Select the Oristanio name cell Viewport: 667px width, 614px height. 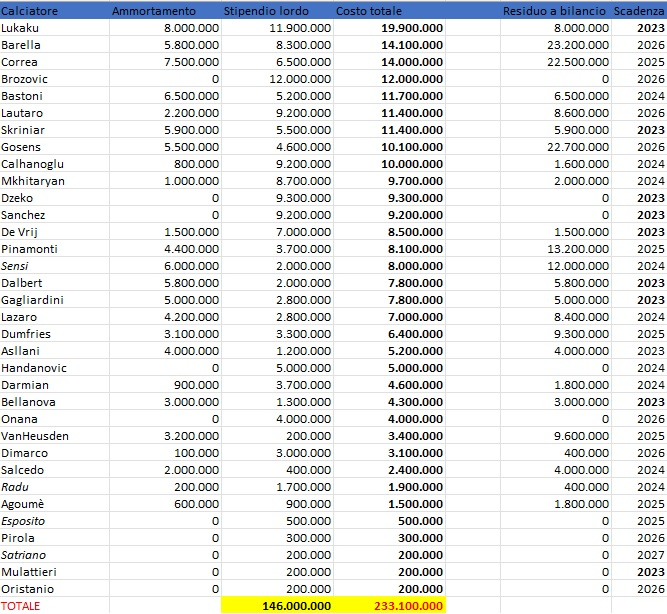point(28,588)
